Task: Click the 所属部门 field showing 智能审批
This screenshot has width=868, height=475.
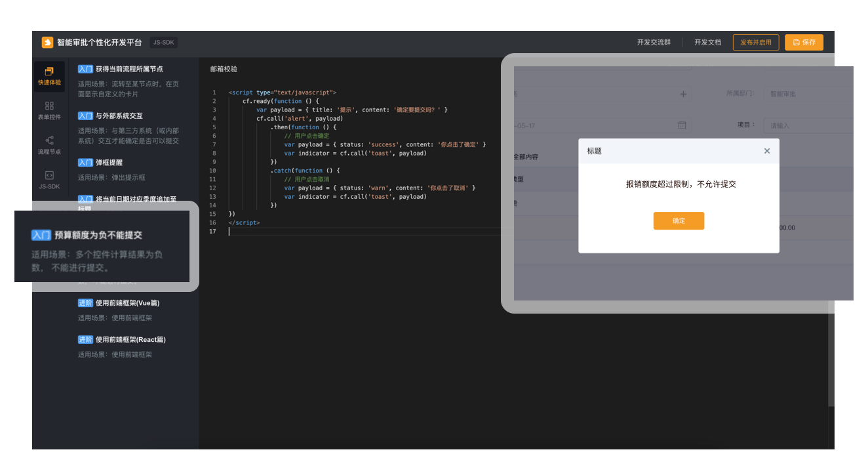Action: point(808,94)
